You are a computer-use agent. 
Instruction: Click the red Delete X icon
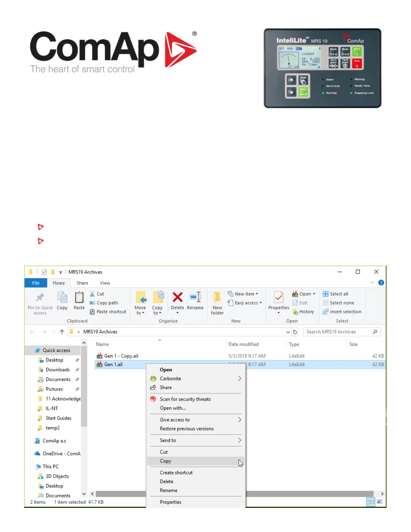coord(177,297)
